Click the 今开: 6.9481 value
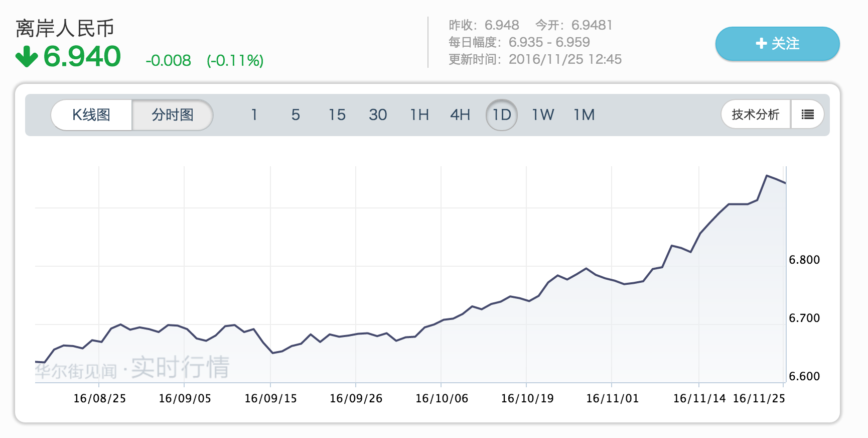 573,25
